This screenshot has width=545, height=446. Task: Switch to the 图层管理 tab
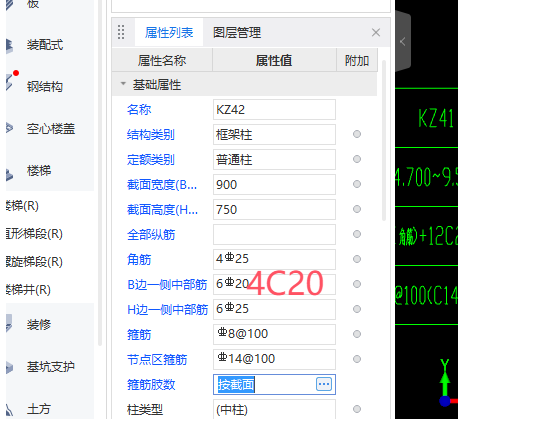[237, 33]
